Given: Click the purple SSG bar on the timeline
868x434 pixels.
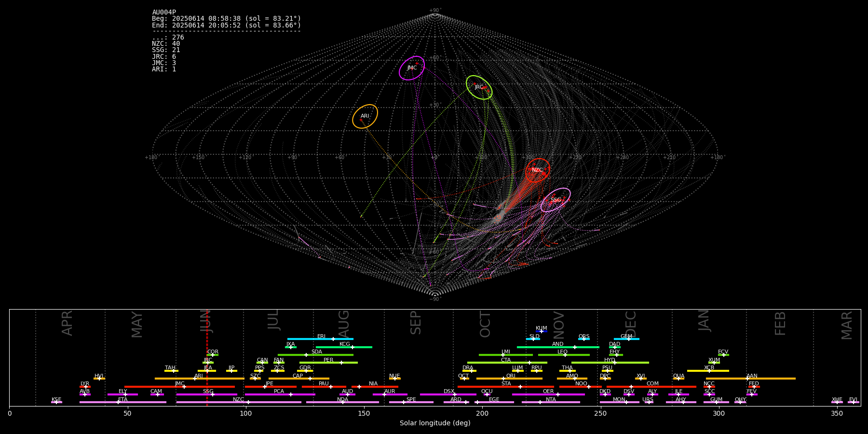Looking at the screenshot, I should tap(206, 394).
